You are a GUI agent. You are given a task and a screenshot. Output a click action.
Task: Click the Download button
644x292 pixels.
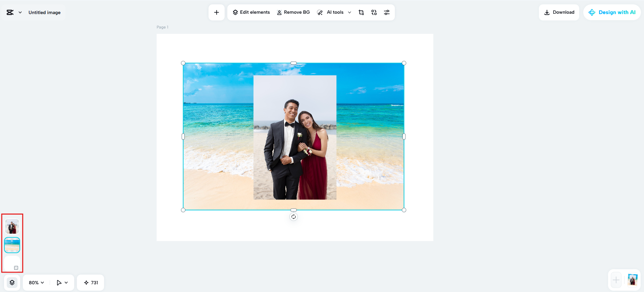[559, 12]
